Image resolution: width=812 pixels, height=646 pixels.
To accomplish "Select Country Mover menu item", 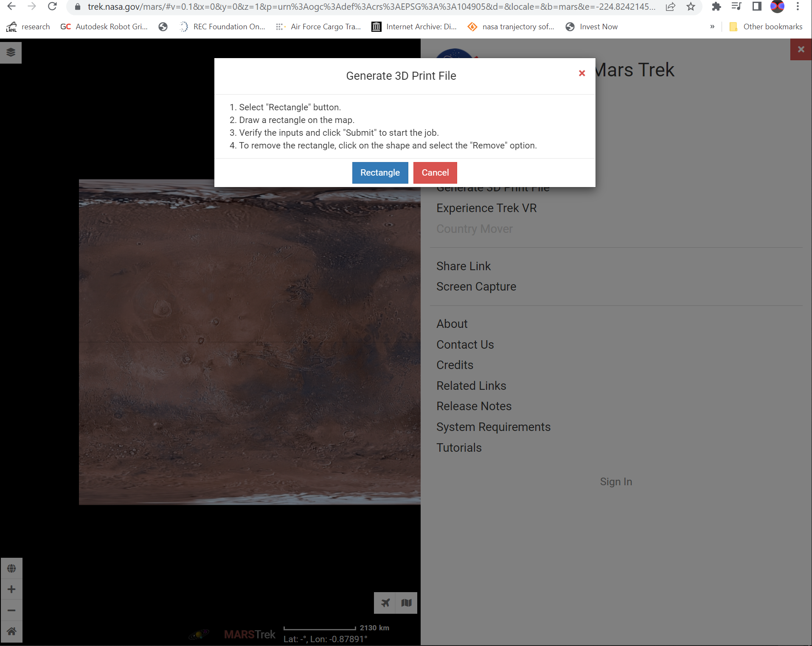I will pyautogui.click(x=474, y=229).
